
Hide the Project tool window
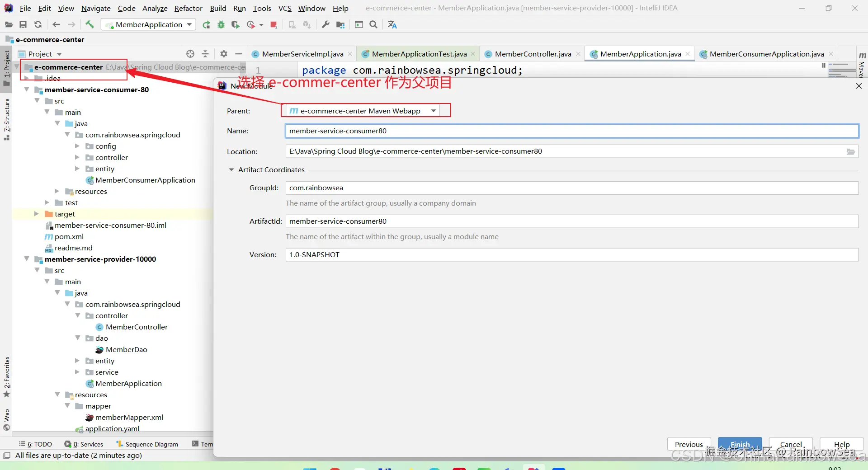click(x=239, y=54)
